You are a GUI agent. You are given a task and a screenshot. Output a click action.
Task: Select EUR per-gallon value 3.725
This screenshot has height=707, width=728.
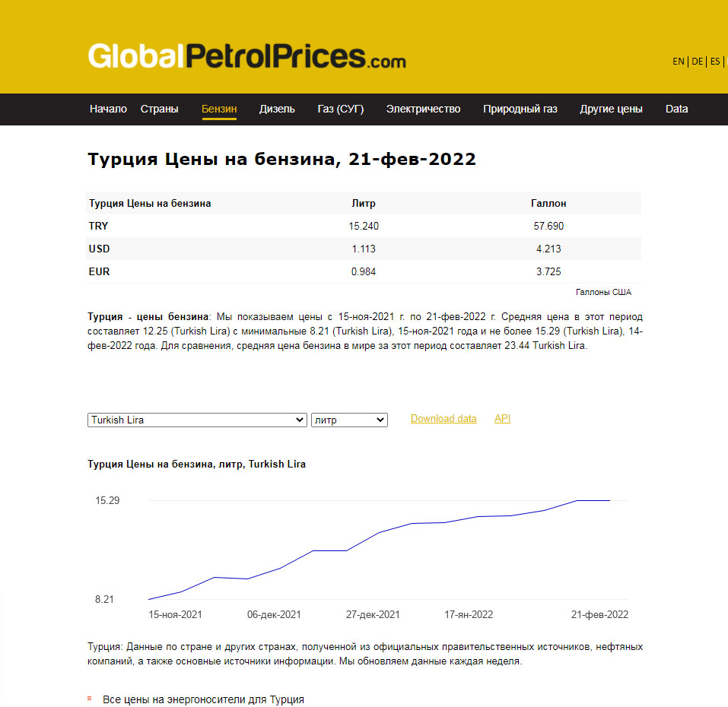(x=548, y=271)
